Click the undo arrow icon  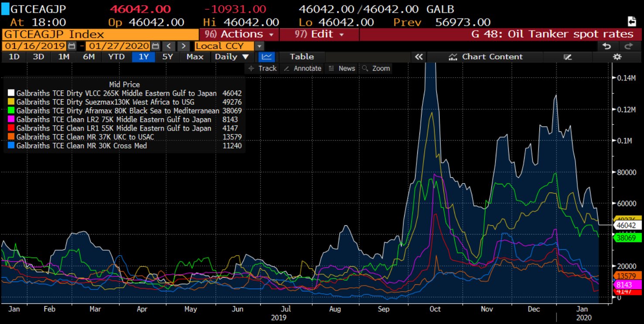click(x=606, y=46)
